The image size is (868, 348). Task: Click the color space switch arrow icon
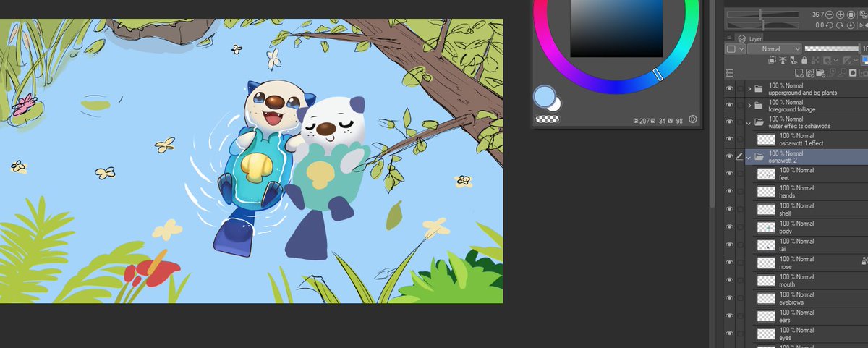(x=692, y=119)
